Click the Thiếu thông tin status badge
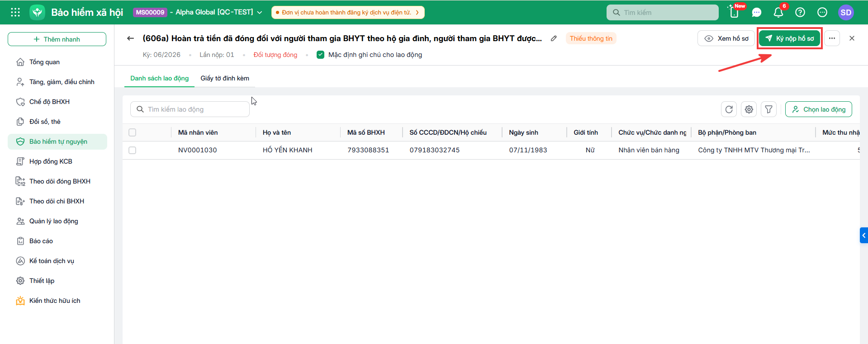 point(591,38)
